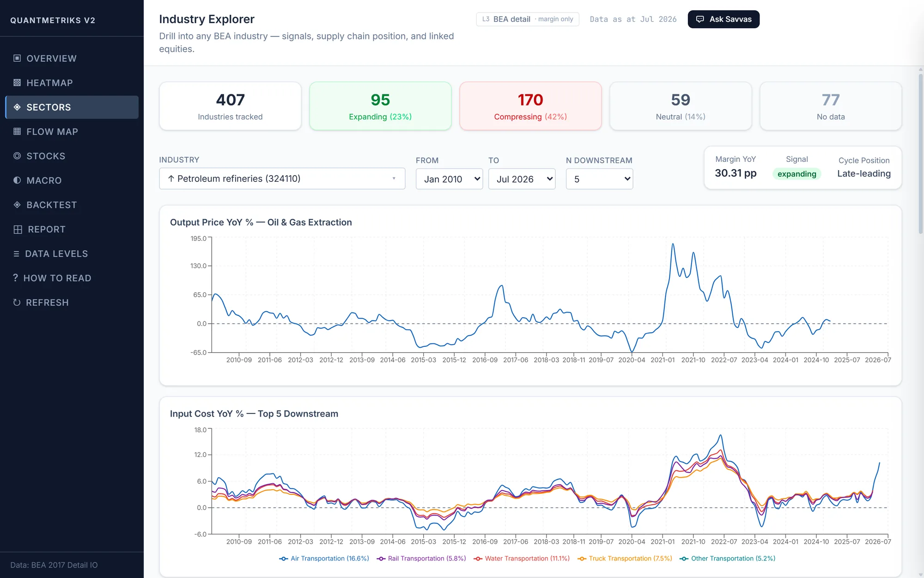Viewport: 924px width, 578px height.
Task: Click the QUANTMETRIKS V2 logo text
Action: pos(53,20)
